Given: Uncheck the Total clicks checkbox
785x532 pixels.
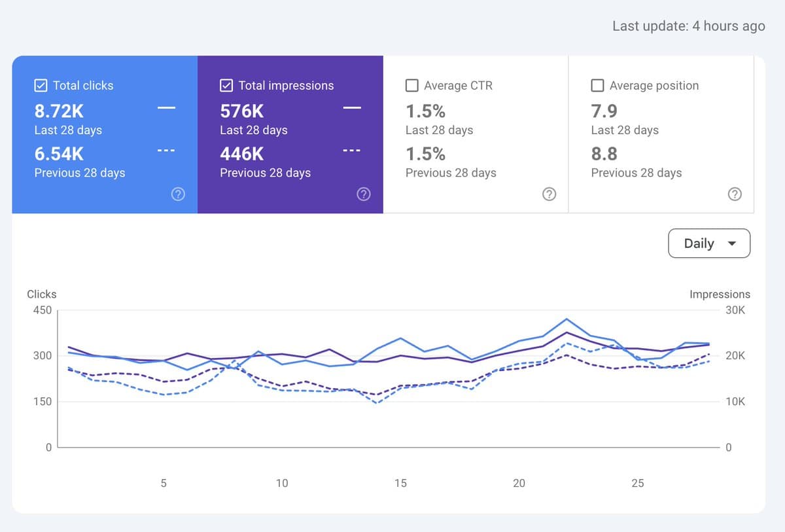Looking at the screenshot, I should click(41, 85).
